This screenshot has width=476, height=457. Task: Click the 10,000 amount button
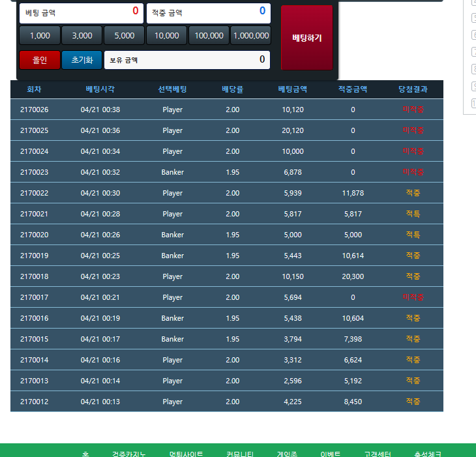[x=167, y=36]
